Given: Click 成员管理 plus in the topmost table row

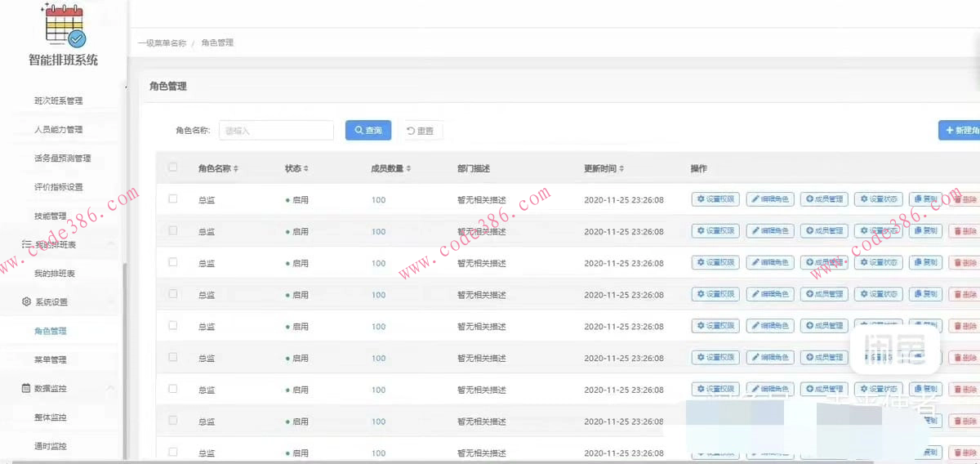Looking at the screenshot, I should click(x=824, y=199).
